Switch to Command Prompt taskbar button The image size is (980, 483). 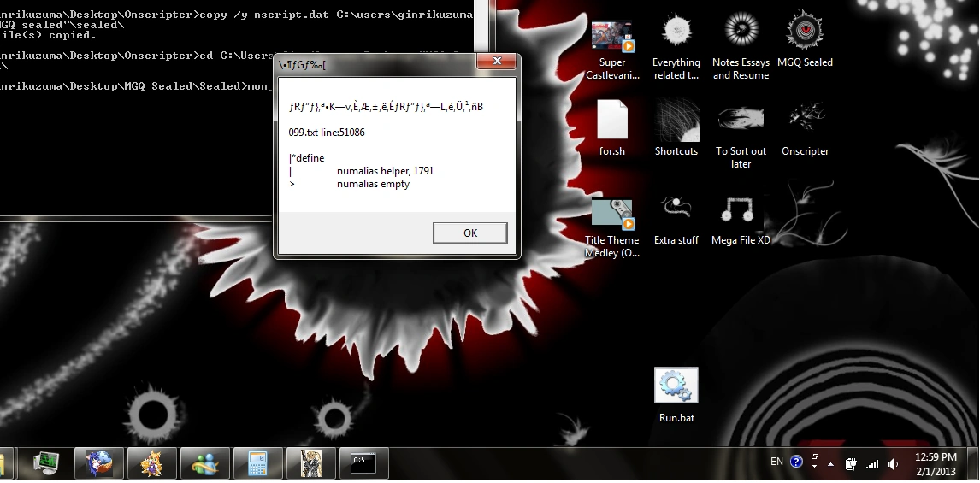click(x=363, y=463)
